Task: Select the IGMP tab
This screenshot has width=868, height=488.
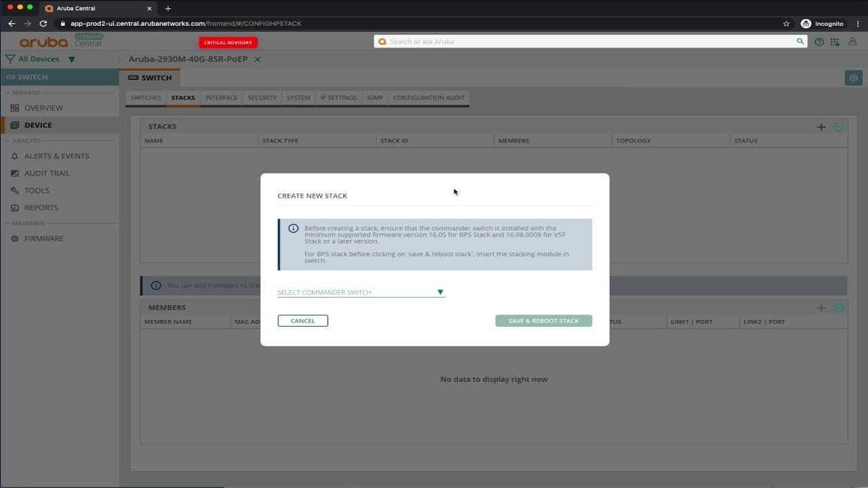Action: tap(375, 98)
